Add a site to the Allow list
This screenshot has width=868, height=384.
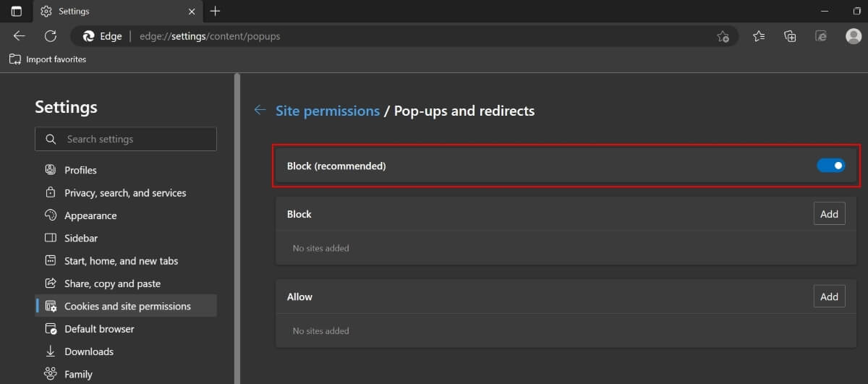[x=829, y=296]
